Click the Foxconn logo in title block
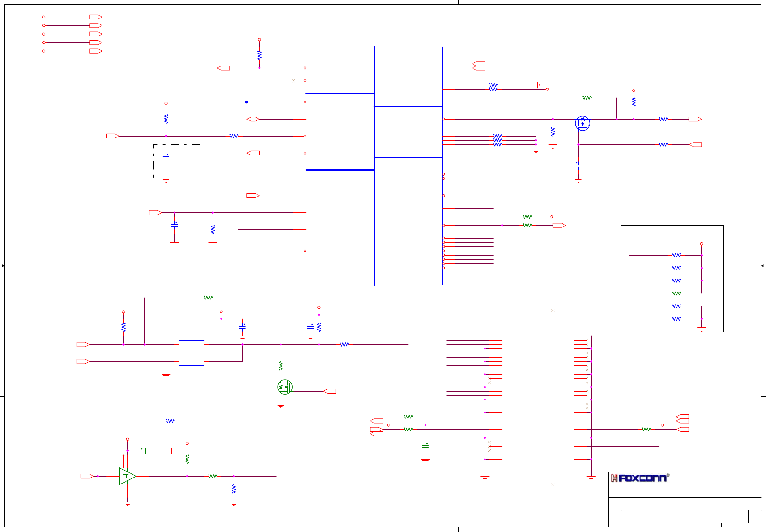The image size is (766, 532). [x=640, y=478]
